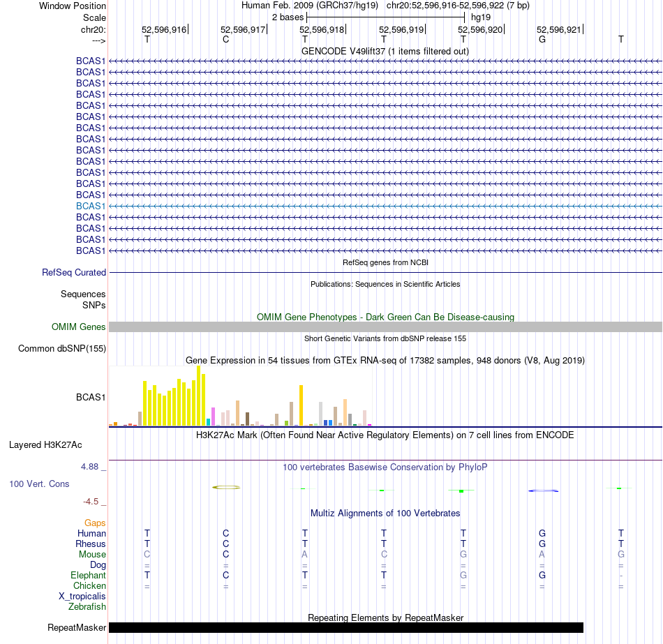Click the Elephant species label
The height and width of the screenshot is (644, 663).
88,575
